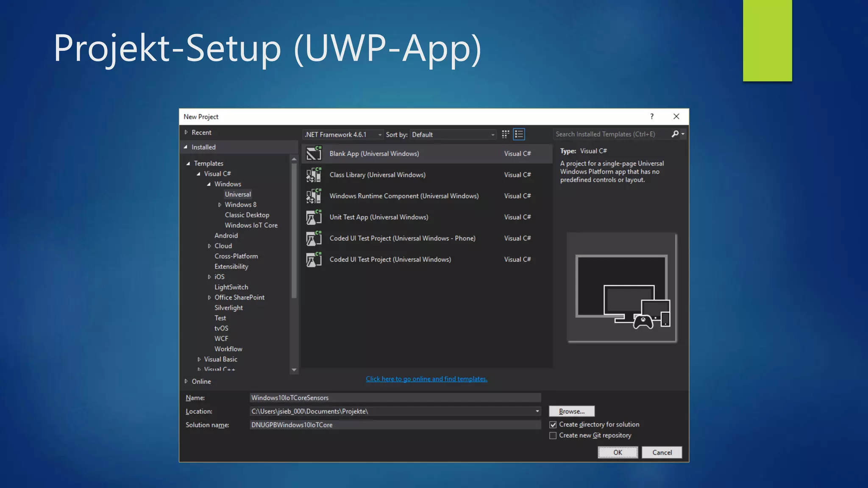The image size is (868, 488).
Task: Toggle Create directory for solution checkbox
Action: click(x=553, y=424)
